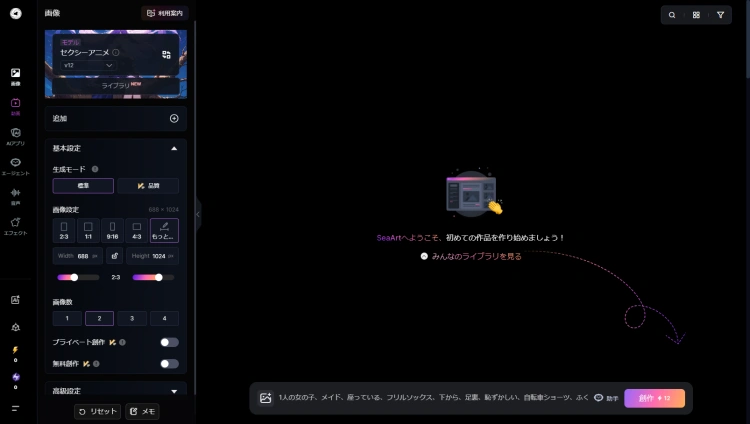750x424 pixels.
Task: Set image count to 3
Action: coord(132,318)
